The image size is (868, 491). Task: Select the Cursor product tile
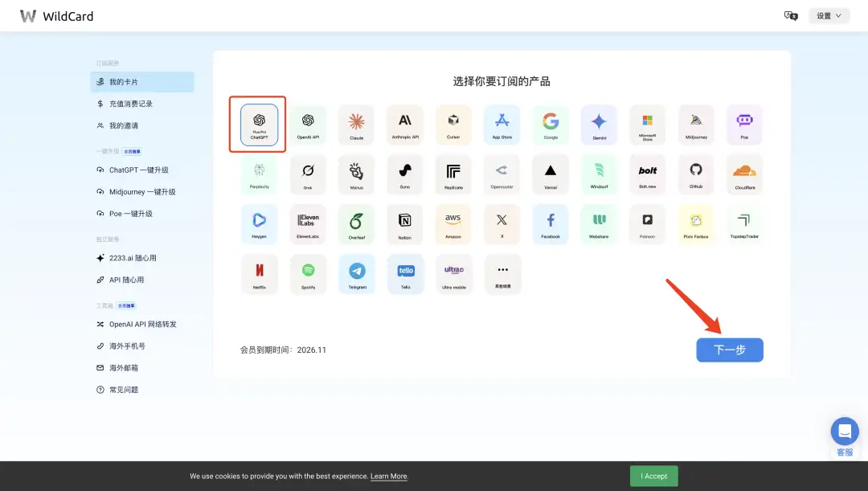(453, 125)
